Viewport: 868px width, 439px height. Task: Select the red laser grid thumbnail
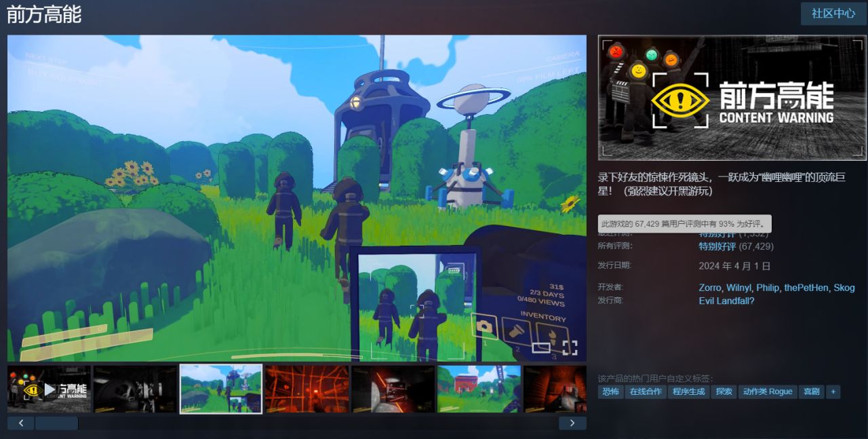click(307, 389)
